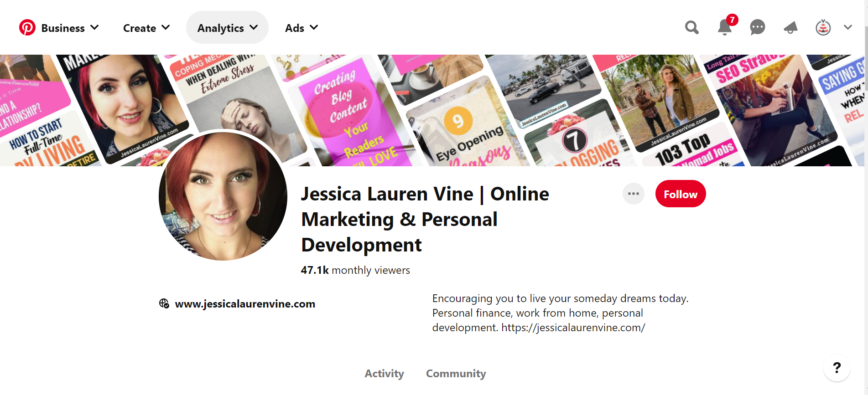Open the question mark help button
Image resolution: width=868 pixels, height=395 pixels.
(x=837, y=368)
